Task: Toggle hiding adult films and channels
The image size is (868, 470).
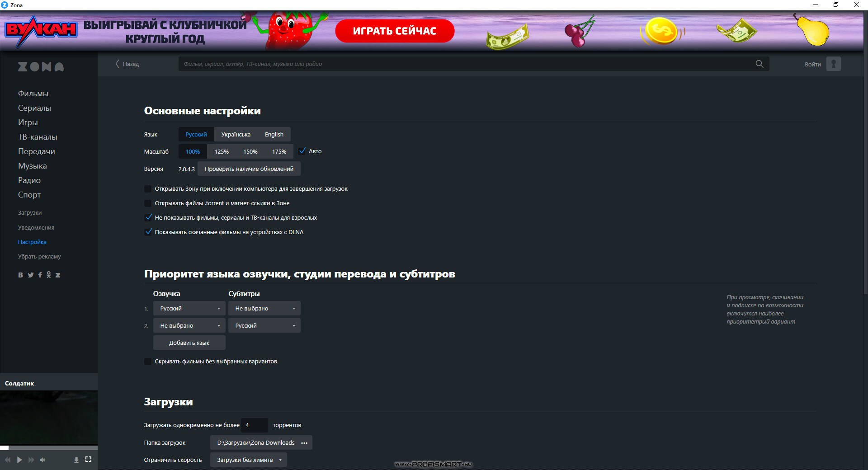Action: point(148,218)
